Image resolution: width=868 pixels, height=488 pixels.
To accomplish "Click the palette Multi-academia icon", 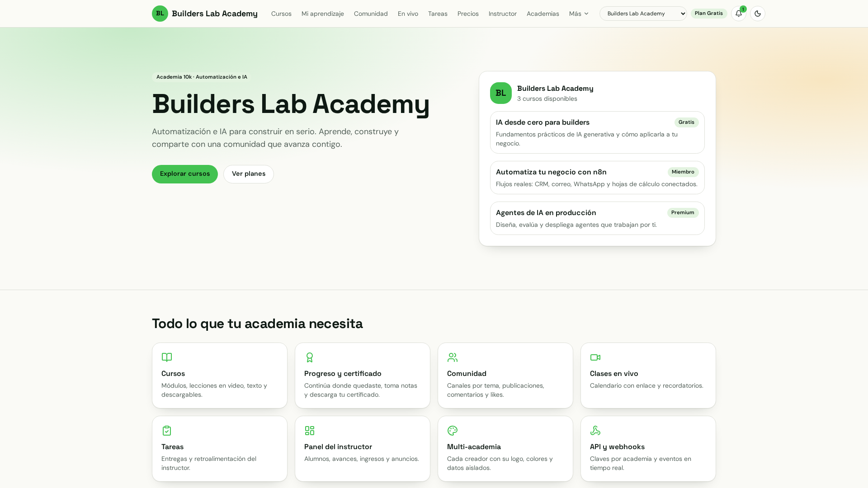I will [x=453, y=431].
